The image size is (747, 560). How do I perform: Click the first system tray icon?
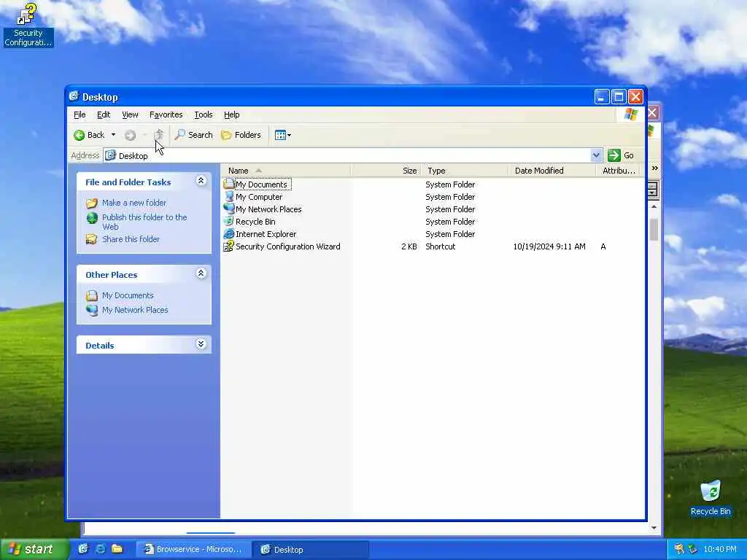(x=679, y=550)
